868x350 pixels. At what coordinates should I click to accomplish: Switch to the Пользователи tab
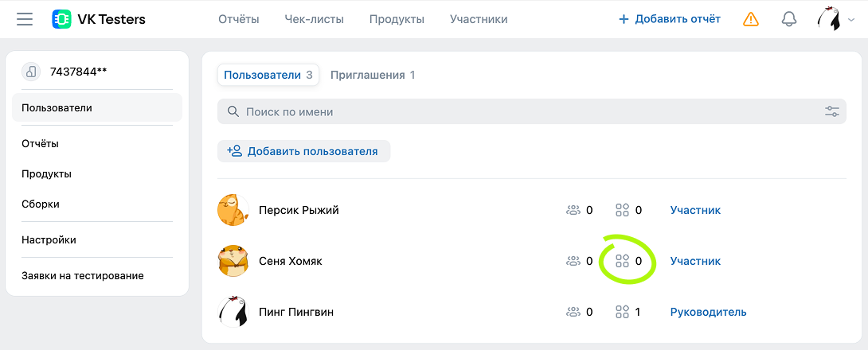click(x=268, y=76)
